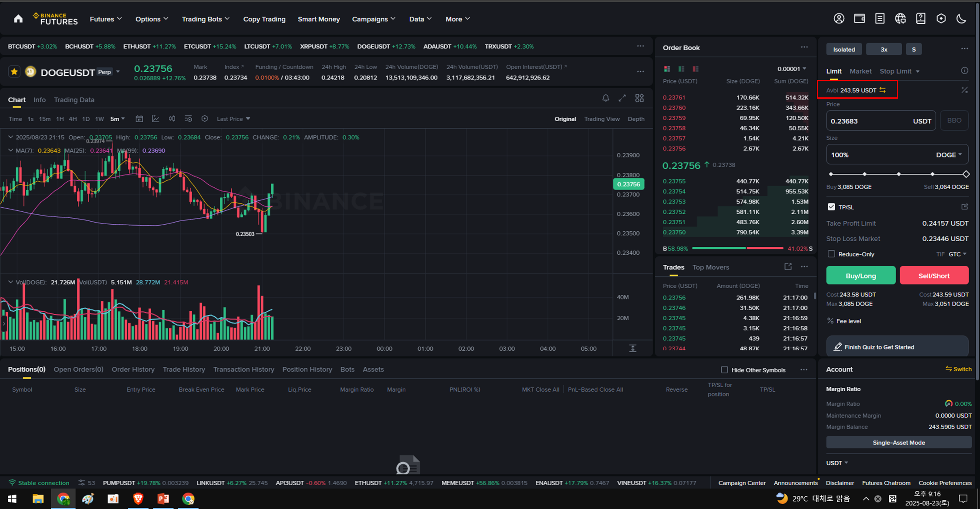
Task: Click the 50% point on size slider
Action: 898,174
